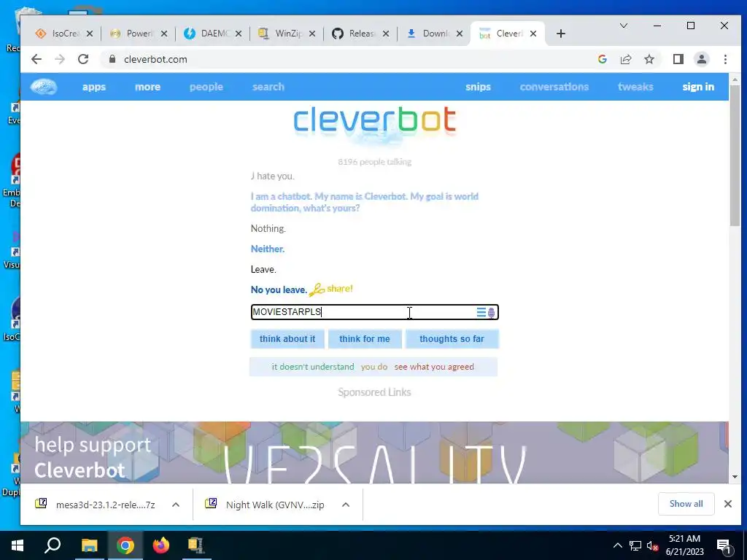The width and height of the screenshot is (747, 560).
Task: Go back with the browser back arrow
Action: tap(36, 59)
